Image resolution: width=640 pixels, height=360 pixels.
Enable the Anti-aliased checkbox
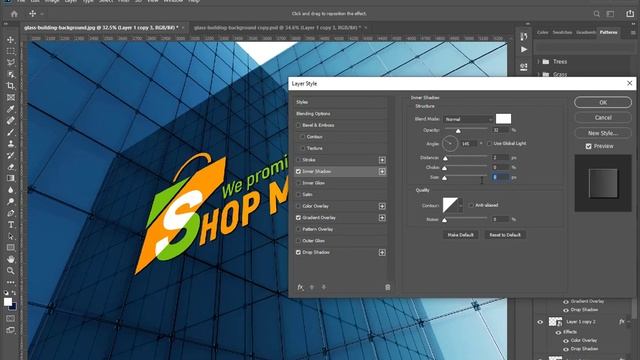click(471, 205)
